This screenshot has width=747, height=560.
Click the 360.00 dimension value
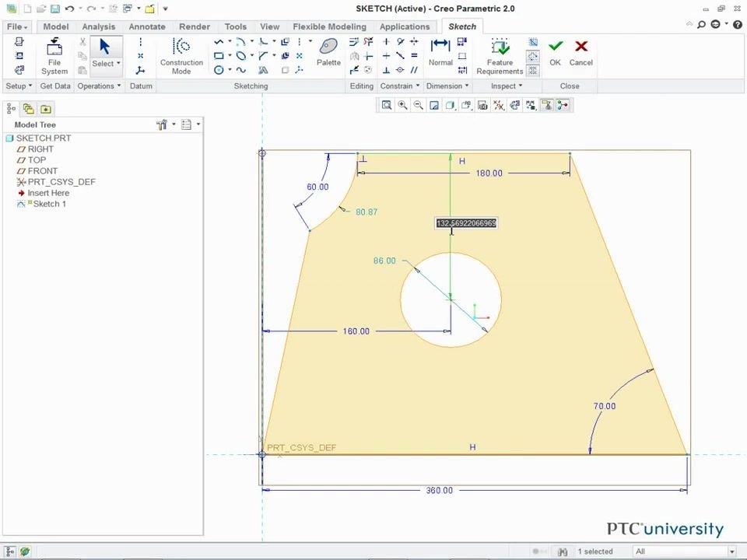pyautogui.click(x=439, y=491)
